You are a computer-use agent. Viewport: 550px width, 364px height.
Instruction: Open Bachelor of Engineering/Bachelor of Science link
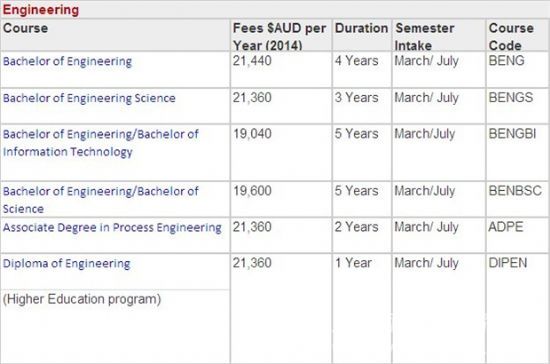[101, 200]
